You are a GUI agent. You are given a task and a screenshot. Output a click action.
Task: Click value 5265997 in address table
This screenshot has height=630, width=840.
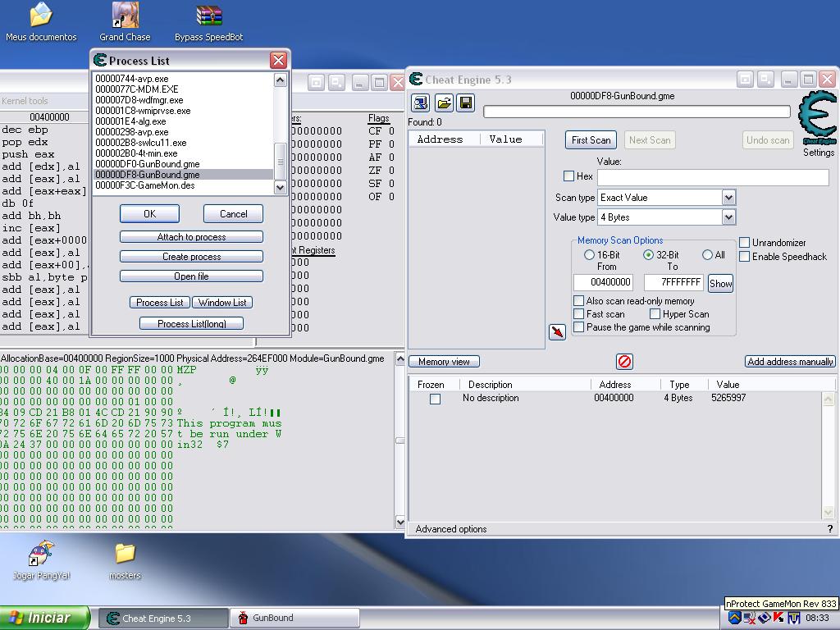click(x=728, y=398)
